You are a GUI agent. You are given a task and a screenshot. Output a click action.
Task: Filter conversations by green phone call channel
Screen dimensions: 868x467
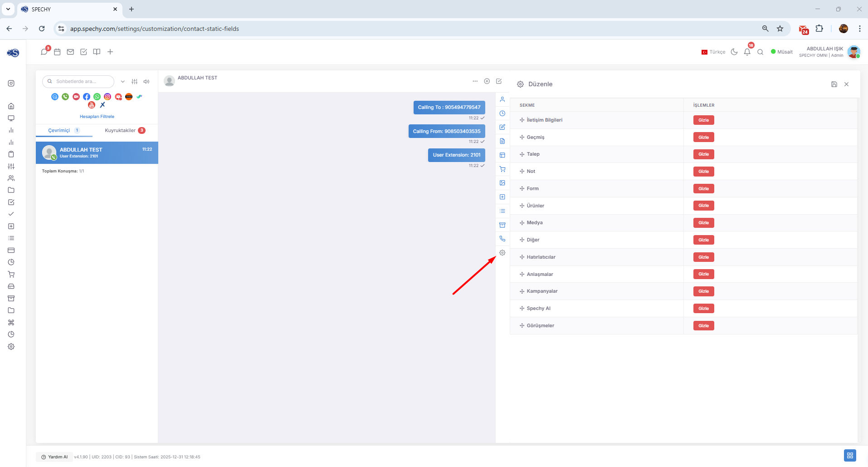tap(65, 97)
